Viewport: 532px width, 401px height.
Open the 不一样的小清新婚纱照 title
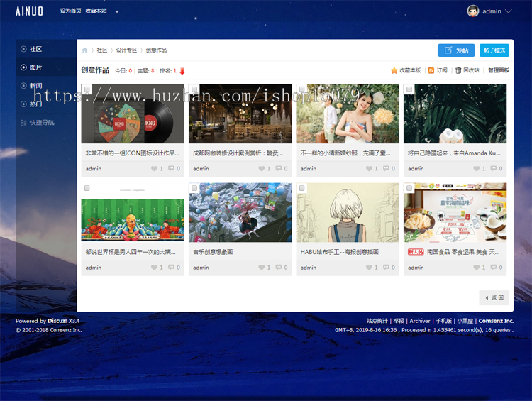point(345,153)
